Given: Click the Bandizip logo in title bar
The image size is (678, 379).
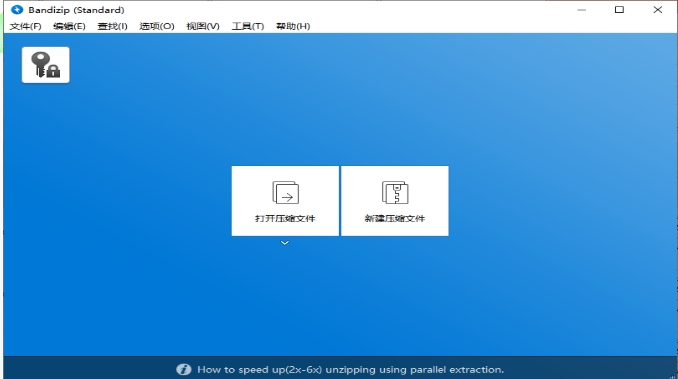Looking at the screenshot, I should click(x=17, y=10).
